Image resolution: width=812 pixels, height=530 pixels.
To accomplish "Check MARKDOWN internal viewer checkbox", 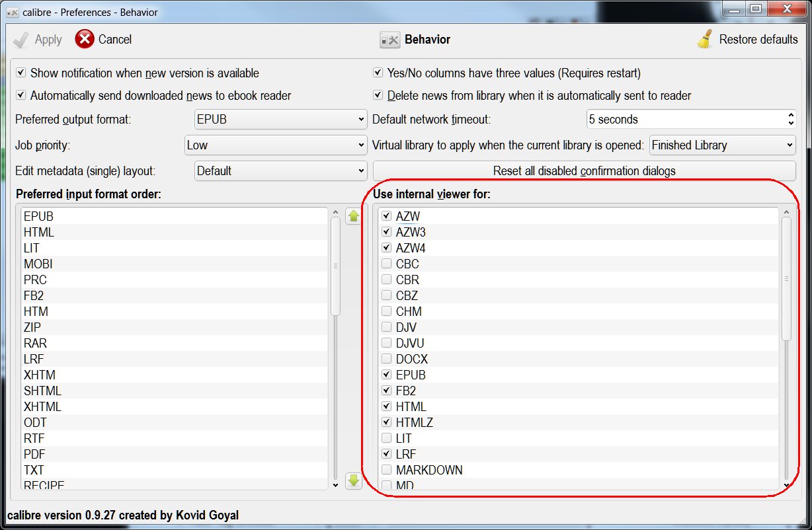I will (x=387, y=470).
